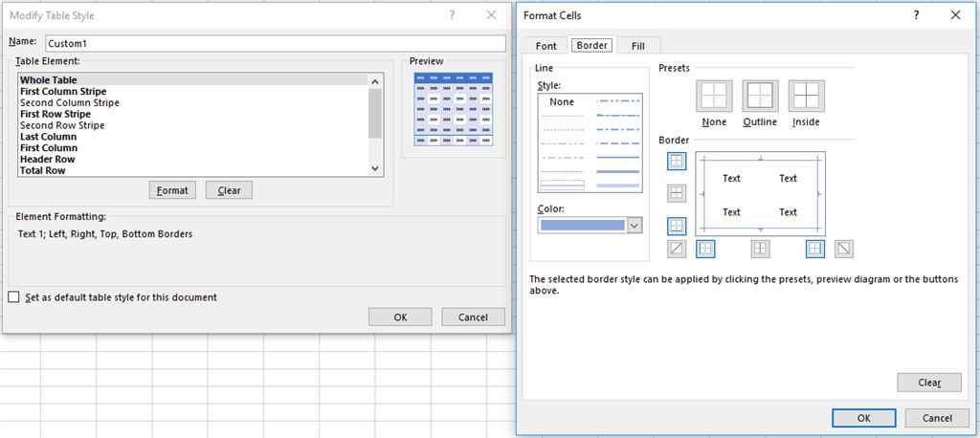
Task: Cancel the Format Cells dialog
Action: (937, 418)
